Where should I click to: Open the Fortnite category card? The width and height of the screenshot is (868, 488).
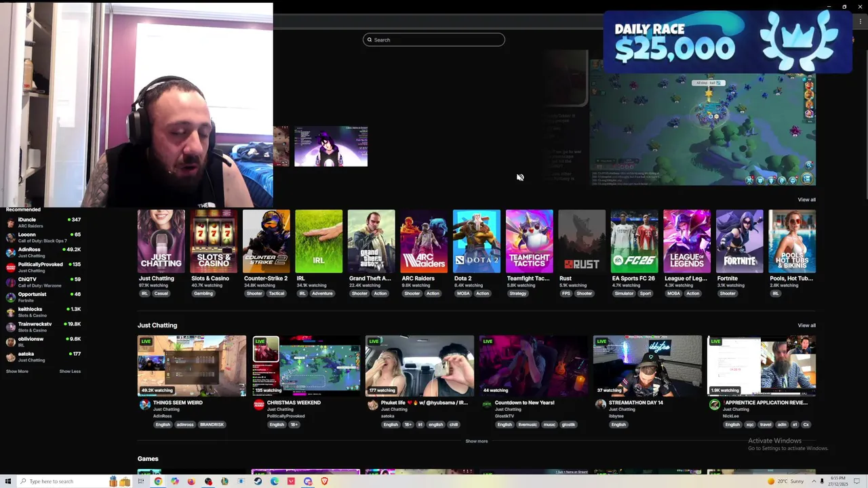coord(739,241)
